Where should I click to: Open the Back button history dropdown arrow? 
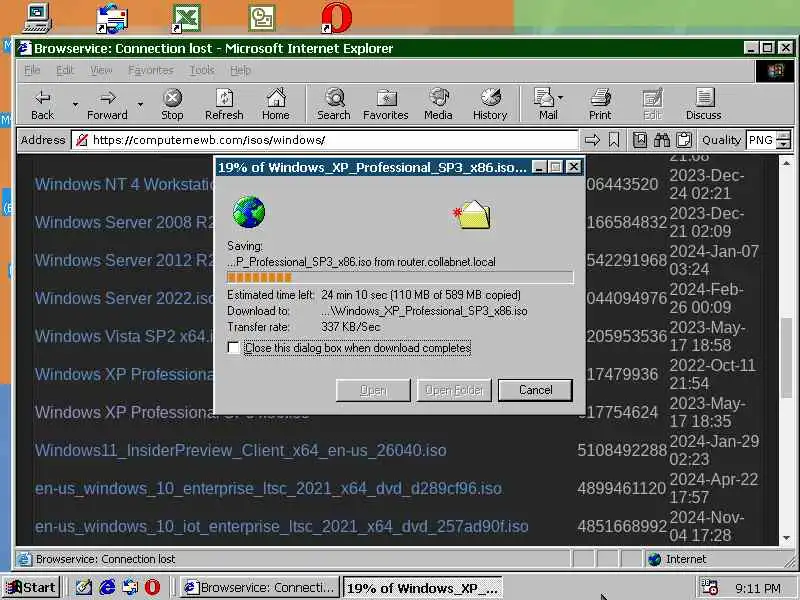75,105
